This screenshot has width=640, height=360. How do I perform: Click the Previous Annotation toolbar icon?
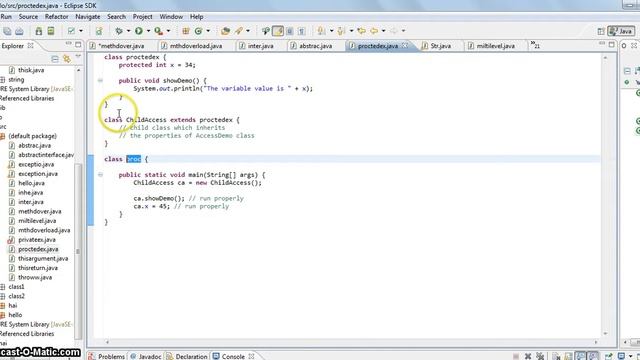point(341,31)
